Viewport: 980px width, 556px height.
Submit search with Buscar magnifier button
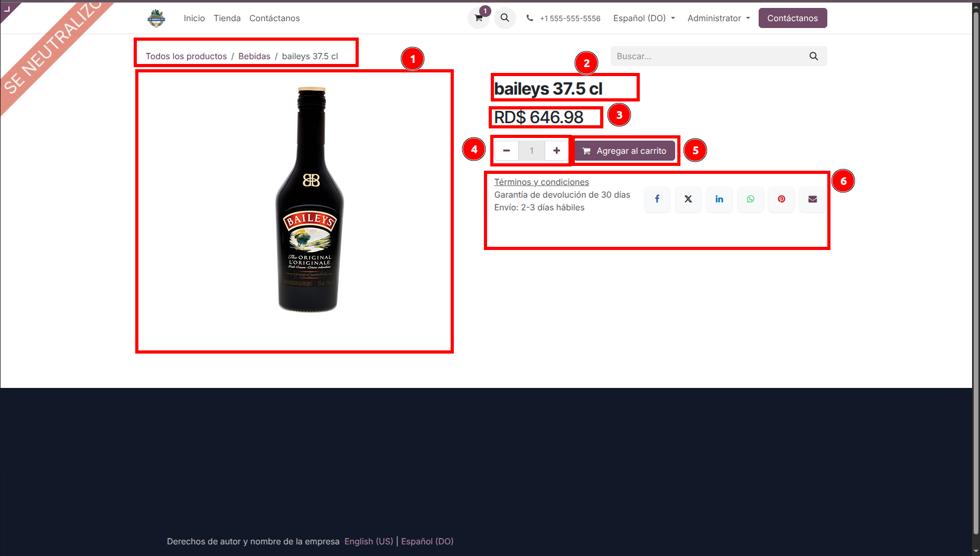pos(814,56)
